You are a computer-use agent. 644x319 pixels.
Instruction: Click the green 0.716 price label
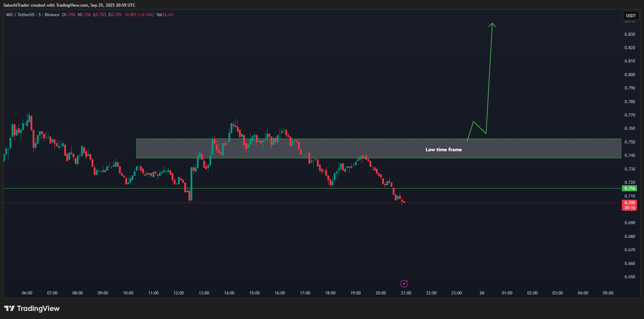click(630, 188)
